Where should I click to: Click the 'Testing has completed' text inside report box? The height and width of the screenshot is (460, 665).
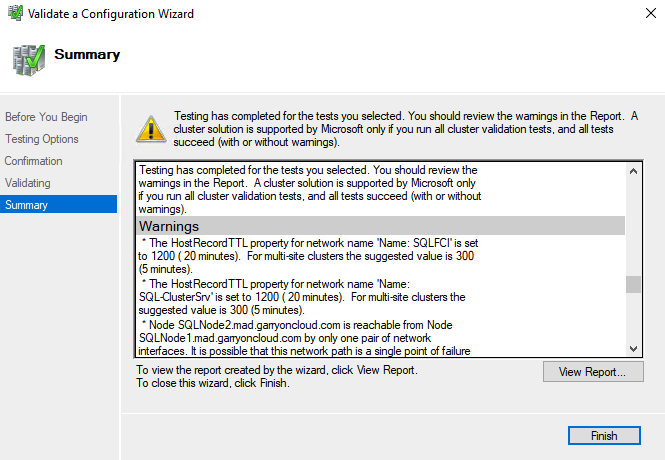pyautogui.click(x=310, y=190)
